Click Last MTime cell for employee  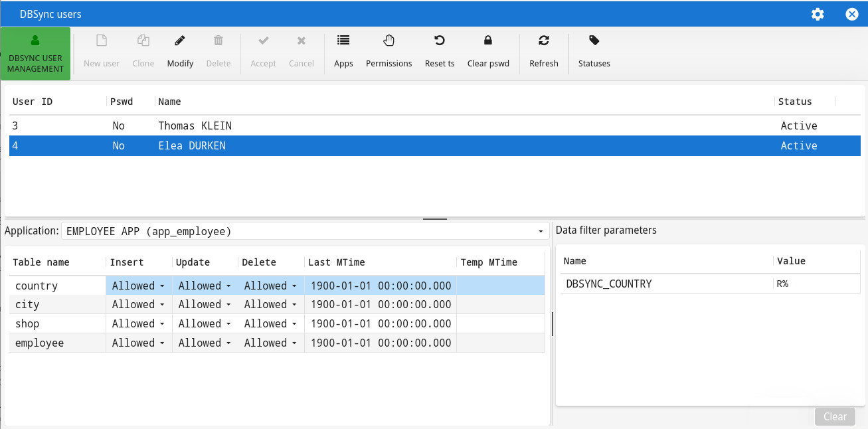(381, 343)
